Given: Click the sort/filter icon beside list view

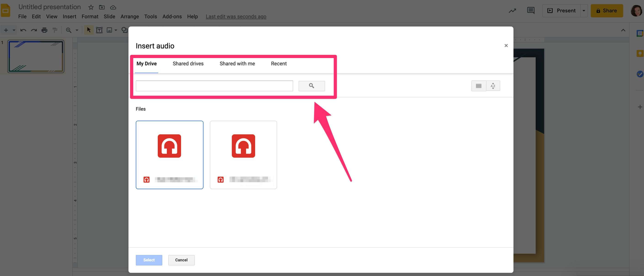Looking at the screenshot, I should click(493, 85).
